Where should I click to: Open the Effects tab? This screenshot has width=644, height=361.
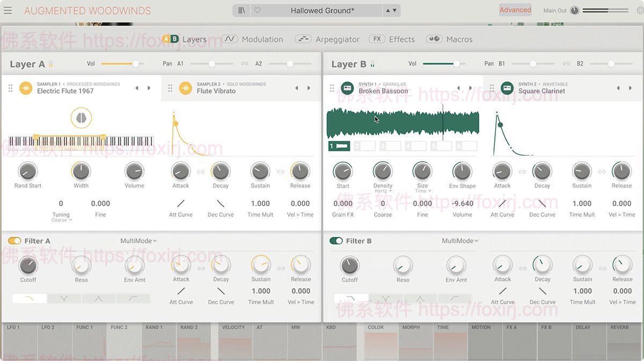(x=401, y=39)
